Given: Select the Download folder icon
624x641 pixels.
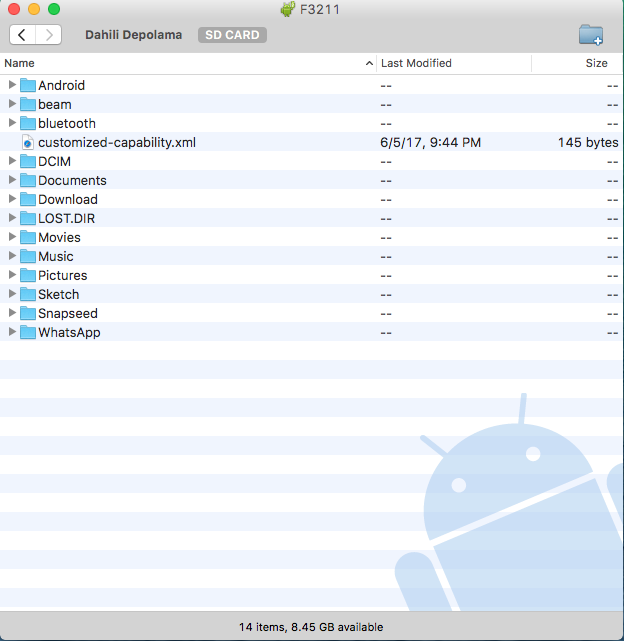Looking at the screenshot, I should click(x=28, y=199).
